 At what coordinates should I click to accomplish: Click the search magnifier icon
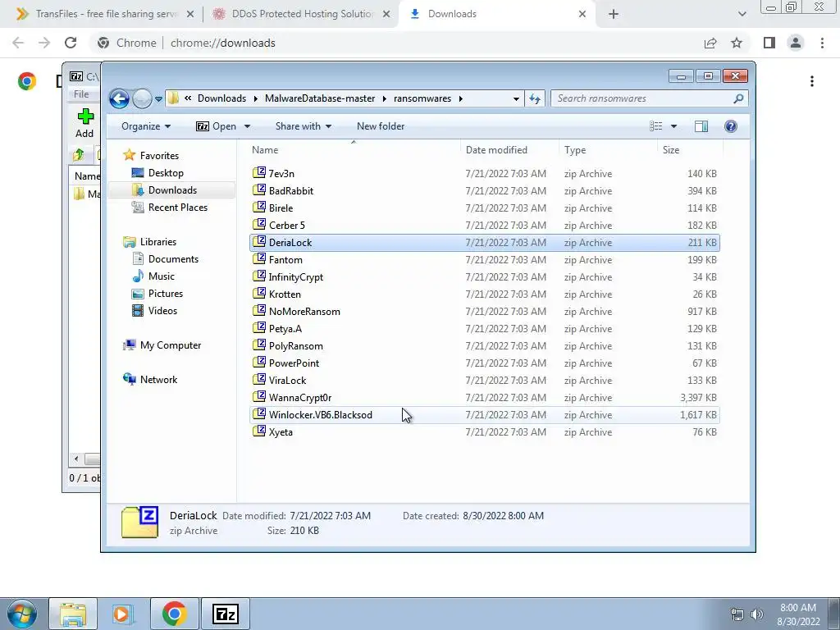pos(738,98)
